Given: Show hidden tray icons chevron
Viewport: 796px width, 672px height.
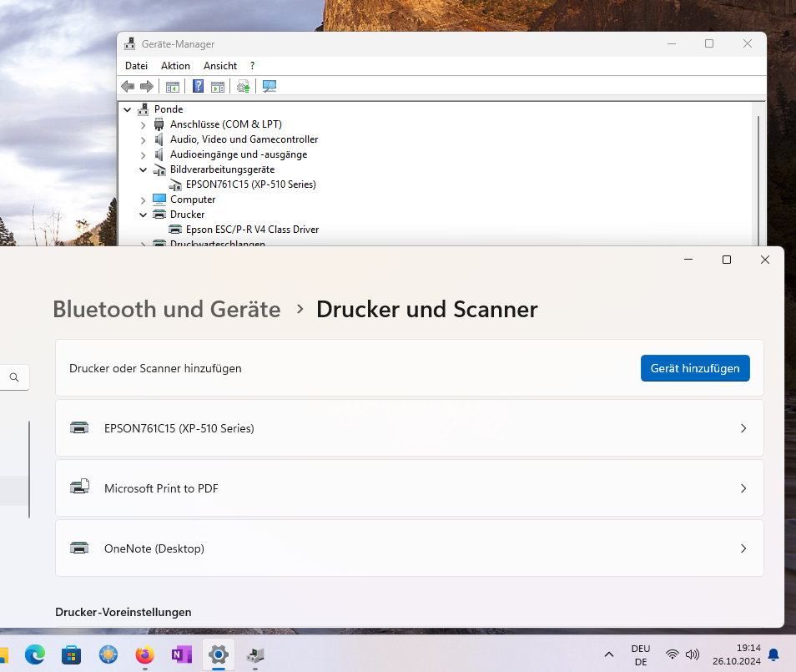Looking at the screenshot, I should click(x=609, y=654).
